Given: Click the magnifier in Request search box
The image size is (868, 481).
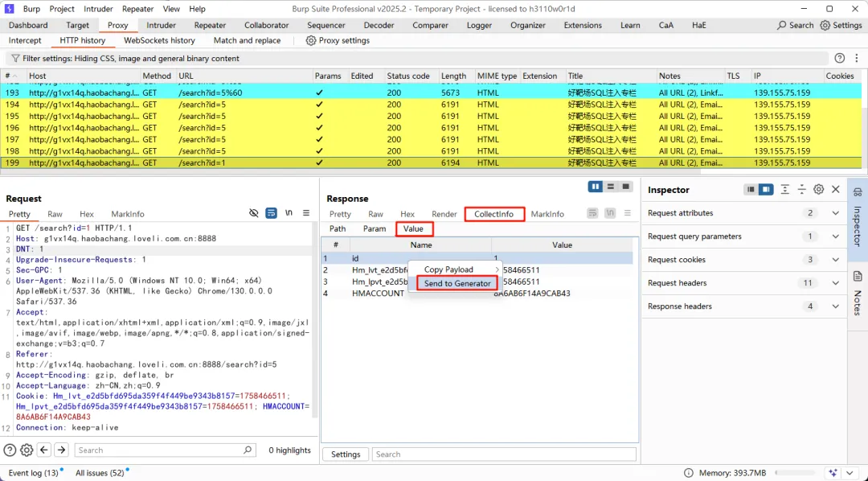Looking at the screenshot, I should 248,450.
